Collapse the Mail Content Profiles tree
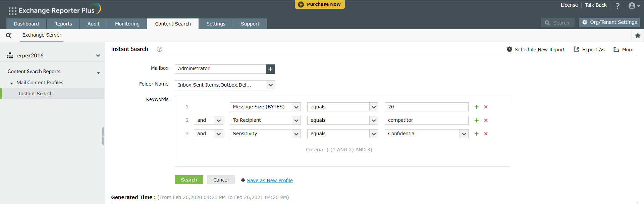644x204 pixels. [x=12, y=83]
